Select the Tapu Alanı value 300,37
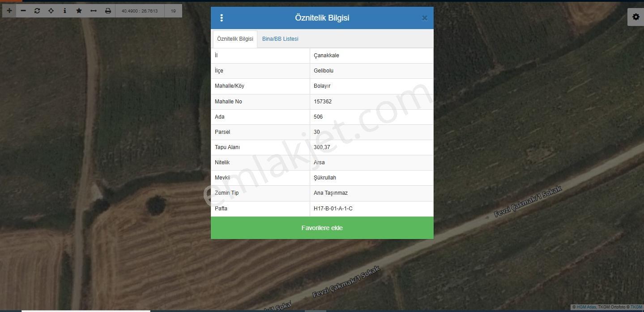The width and height of the screenshot is (644, 312). (371, 147)
